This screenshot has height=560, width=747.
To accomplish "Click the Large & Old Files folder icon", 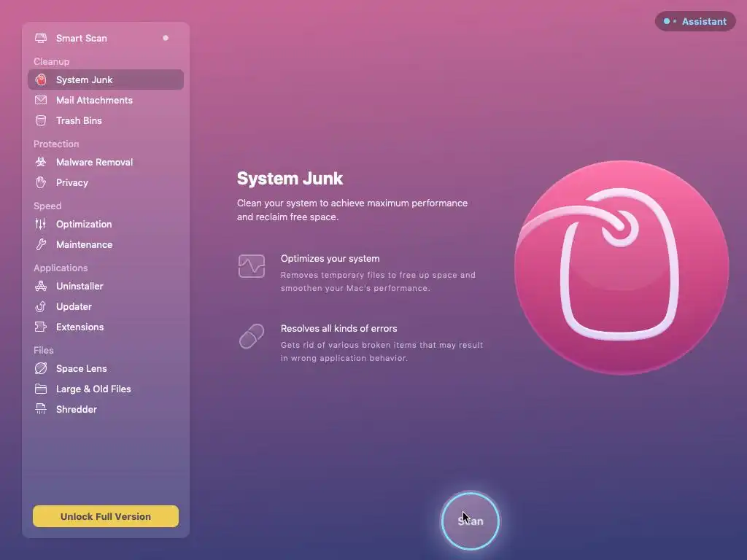I will (x=41, y=389).
